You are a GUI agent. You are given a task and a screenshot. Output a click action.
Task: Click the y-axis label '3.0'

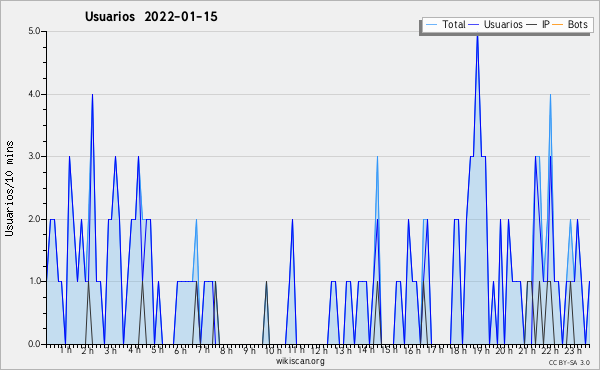(x=34, y=156)
